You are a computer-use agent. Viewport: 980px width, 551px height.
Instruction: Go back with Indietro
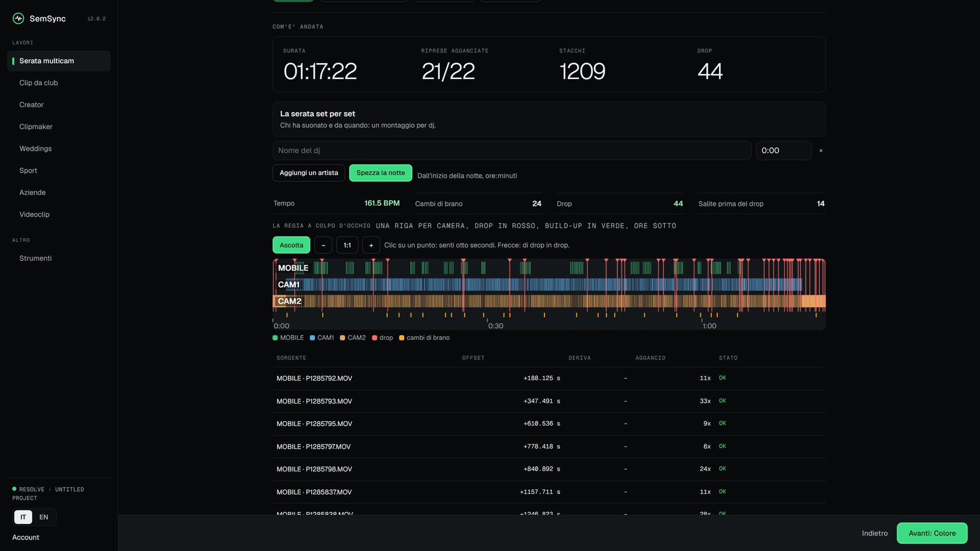875,533
